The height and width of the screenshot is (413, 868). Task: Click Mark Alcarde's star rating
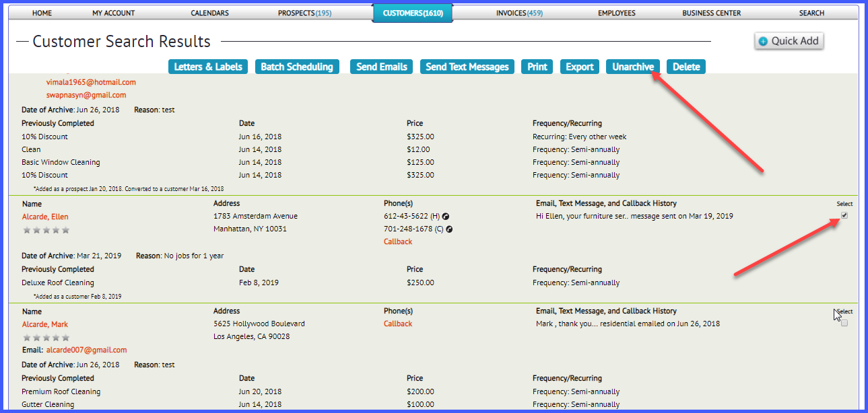coord(46,338)
